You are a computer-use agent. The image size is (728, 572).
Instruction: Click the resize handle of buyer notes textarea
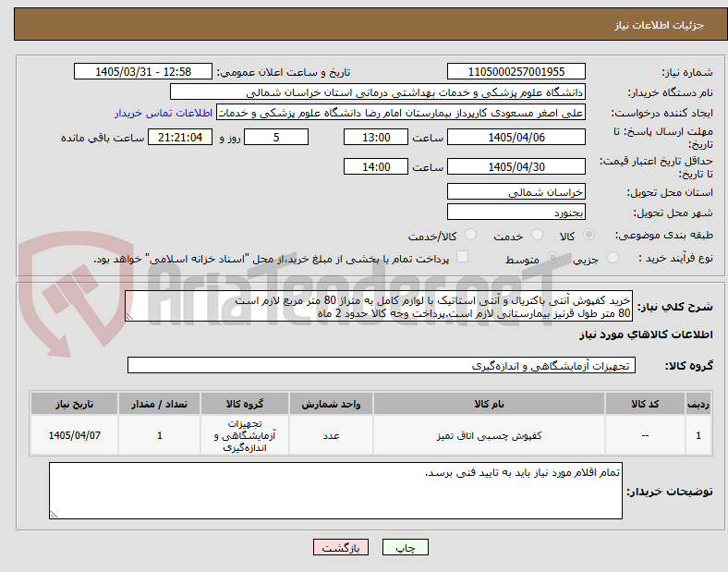coord(54,515)
